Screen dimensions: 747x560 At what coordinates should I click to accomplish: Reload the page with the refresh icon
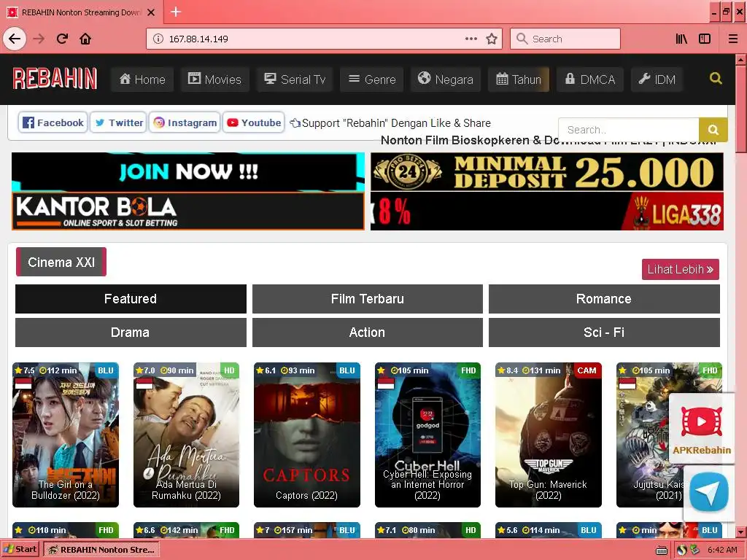62,39
